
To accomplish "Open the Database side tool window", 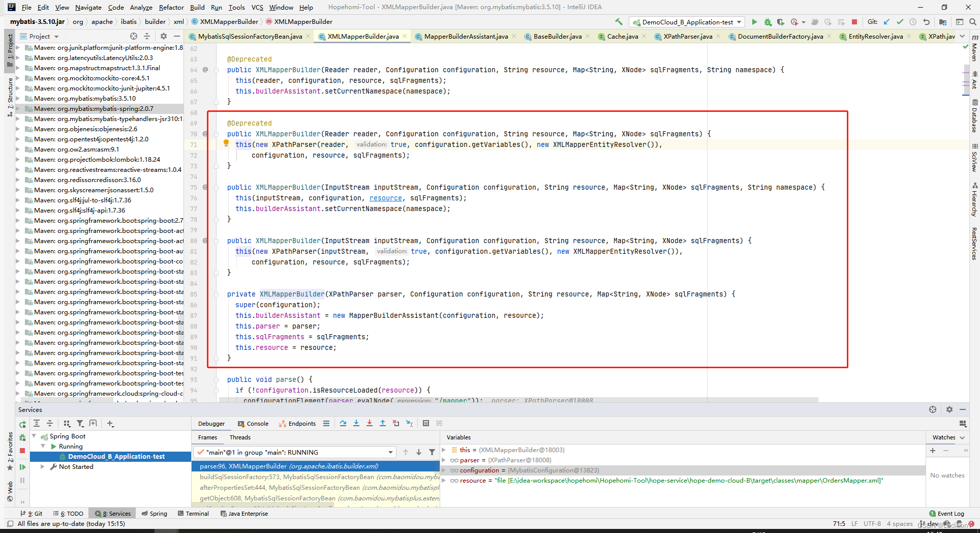I will (x=974, y=116).
